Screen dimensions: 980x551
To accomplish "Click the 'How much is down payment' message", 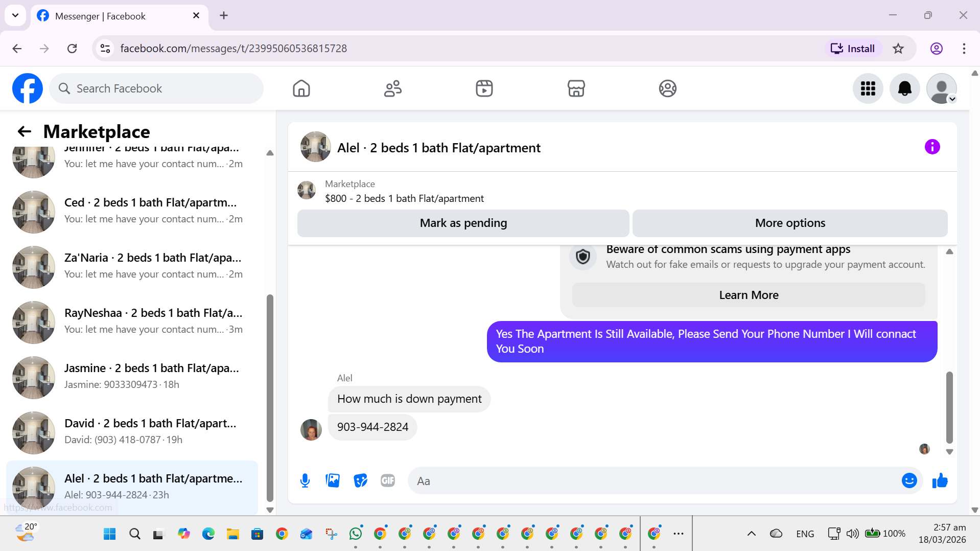I will [x=409, y=399].
